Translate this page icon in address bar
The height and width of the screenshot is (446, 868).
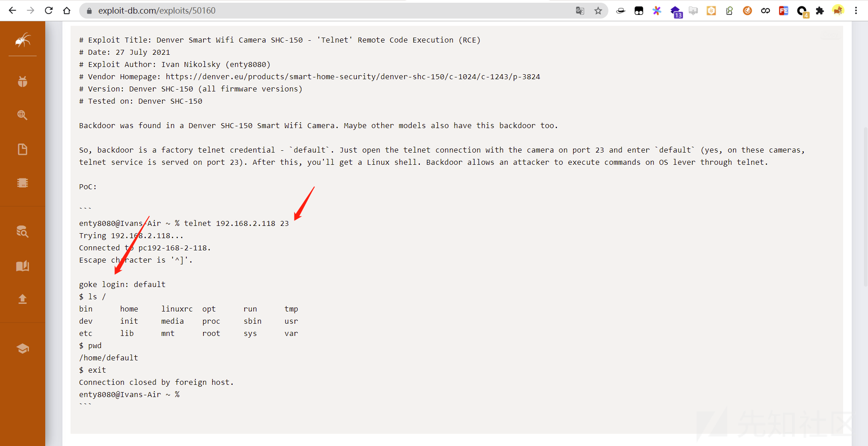pos(580,10)
